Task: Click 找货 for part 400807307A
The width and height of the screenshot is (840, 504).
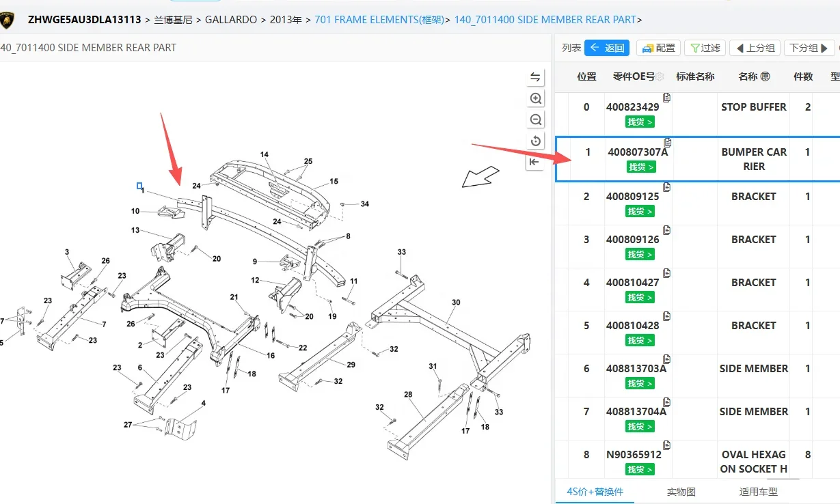Action: 640,167
